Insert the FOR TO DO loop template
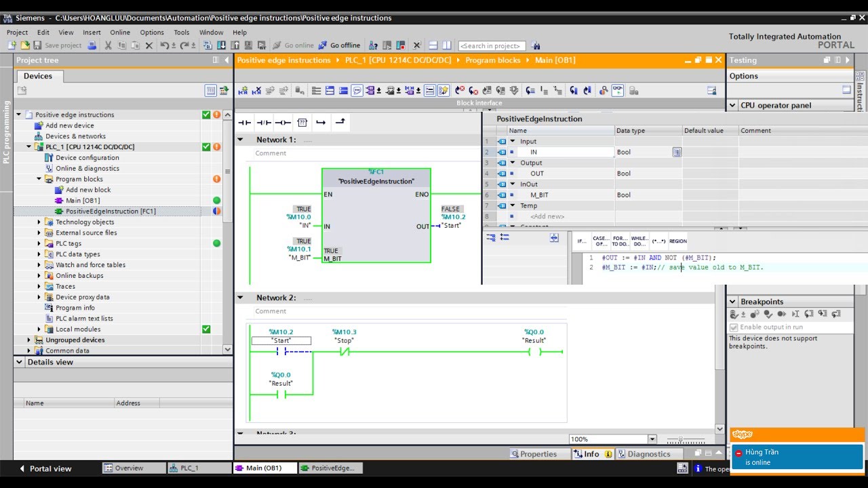The image size is (868, 488). pos(620,241)
